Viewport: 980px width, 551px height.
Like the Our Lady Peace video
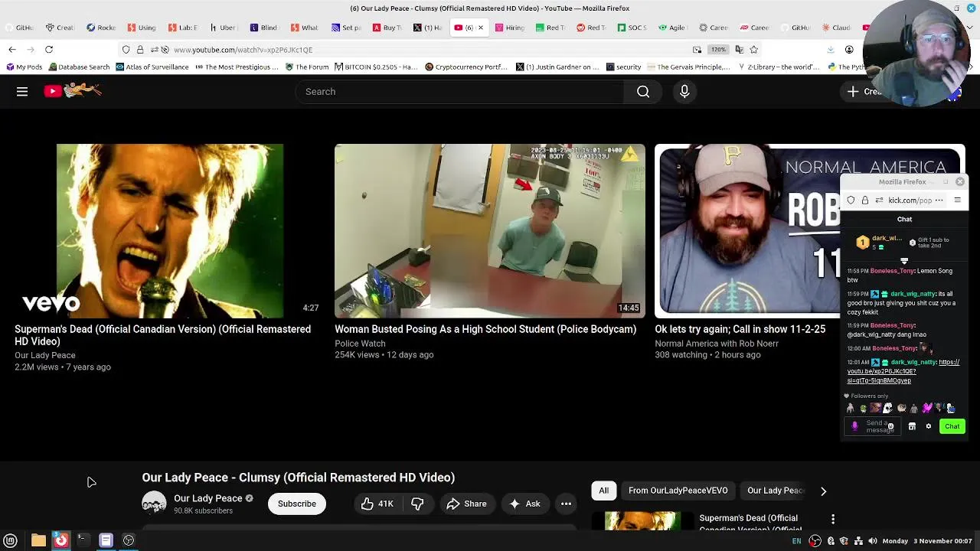(377, 504)
